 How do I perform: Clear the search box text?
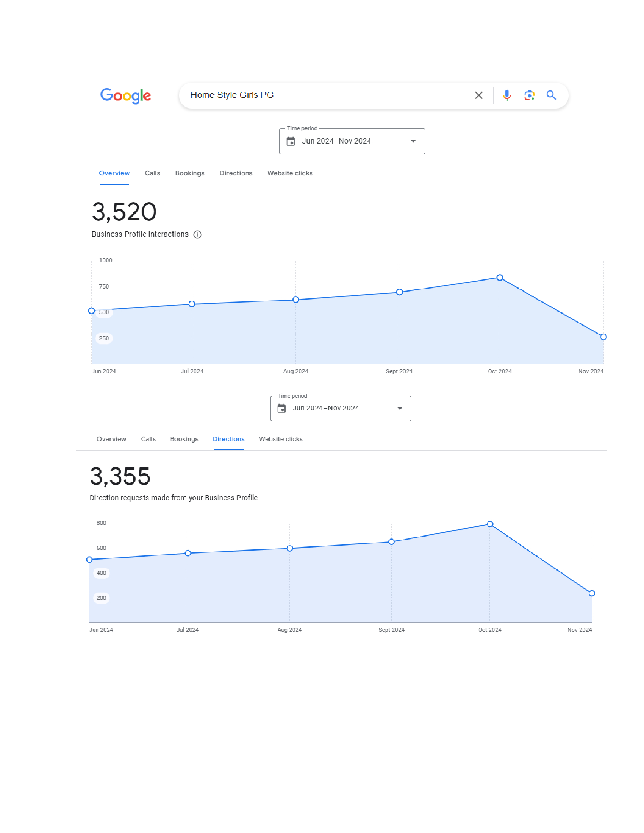(x=478, y=95)
